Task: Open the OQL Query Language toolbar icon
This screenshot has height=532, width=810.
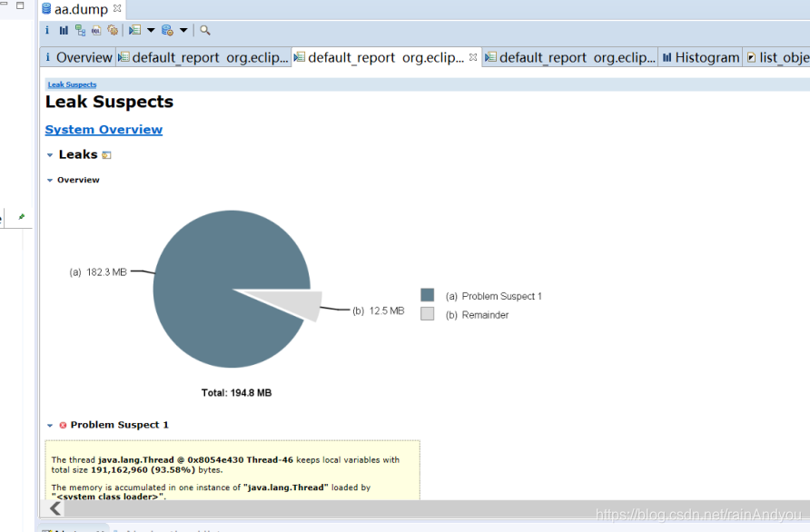Action: tap(96, 31)
